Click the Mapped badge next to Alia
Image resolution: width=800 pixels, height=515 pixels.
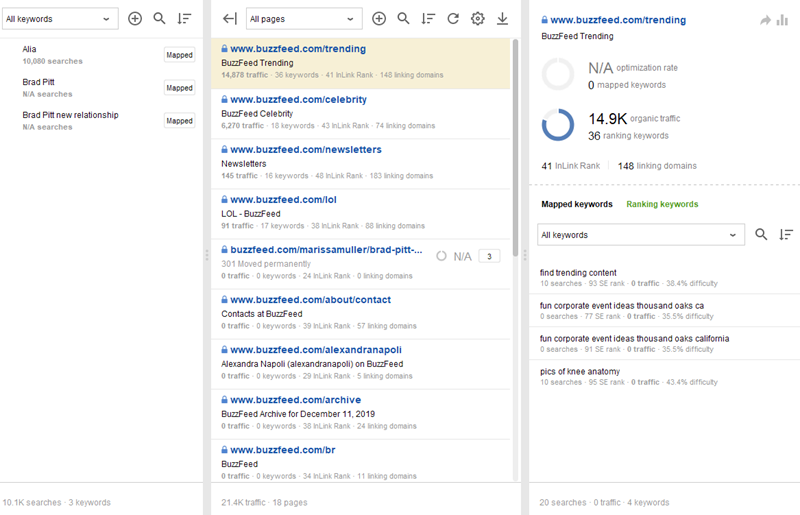click(x=179, y=55)
